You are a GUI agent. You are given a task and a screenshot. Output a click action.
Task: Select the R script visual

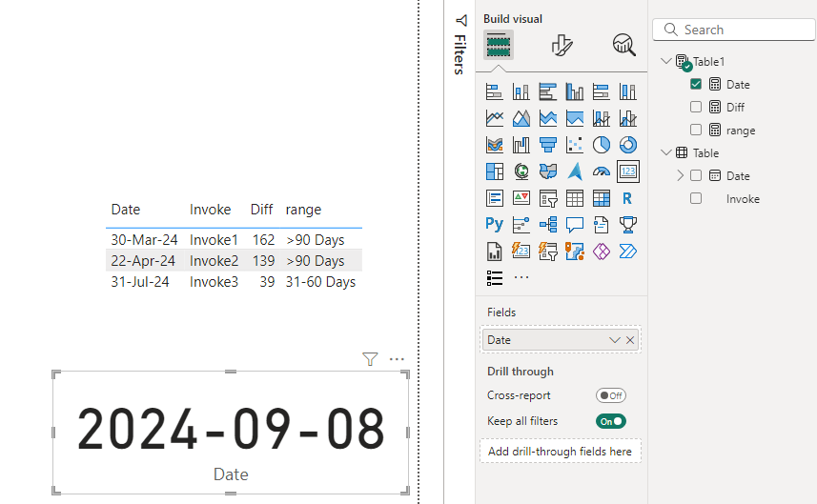pyautogui.click(x=628, y=198)
